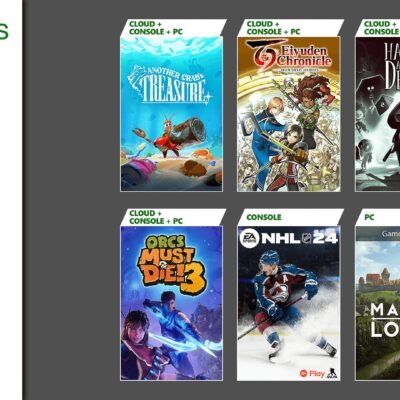Viewport: 400px width, 400px height.
Task: Click the Cloud + Console + PC label above Eiyuden
Action: pyautogui.click(x=273, y=28)
